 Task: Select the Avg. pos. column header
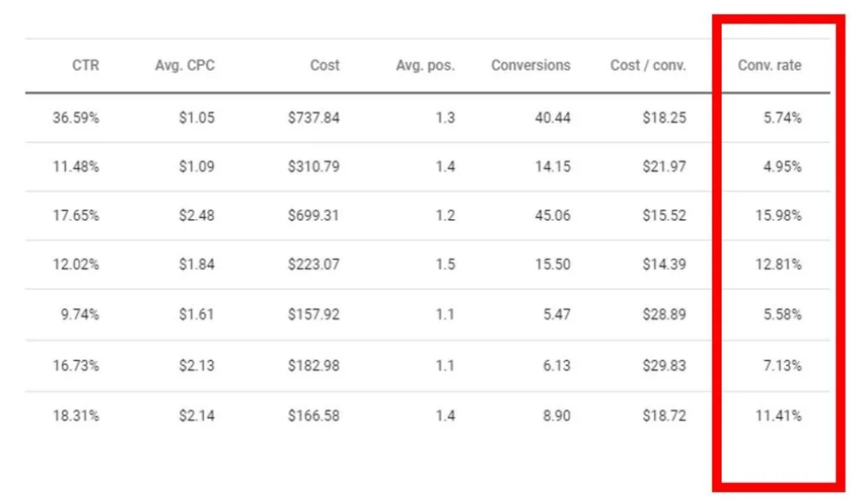point(425,65)
